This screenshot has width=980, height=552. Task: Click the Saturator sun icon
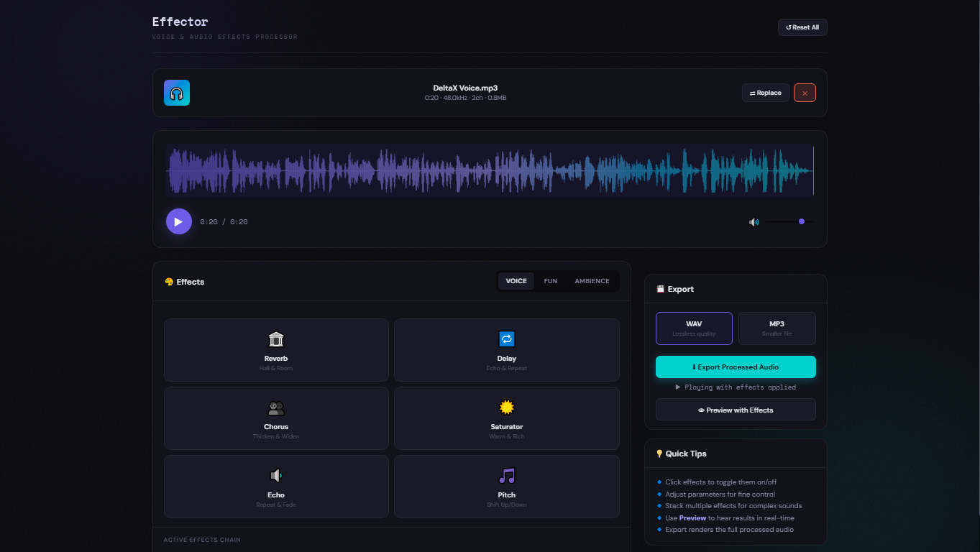click(x=506, y=406)
